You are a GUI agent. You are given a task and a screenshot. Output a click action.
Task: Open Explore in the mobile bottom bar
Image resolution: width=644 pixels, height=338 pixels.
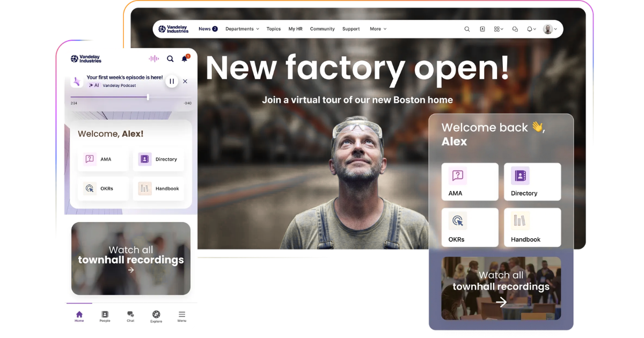156,317
